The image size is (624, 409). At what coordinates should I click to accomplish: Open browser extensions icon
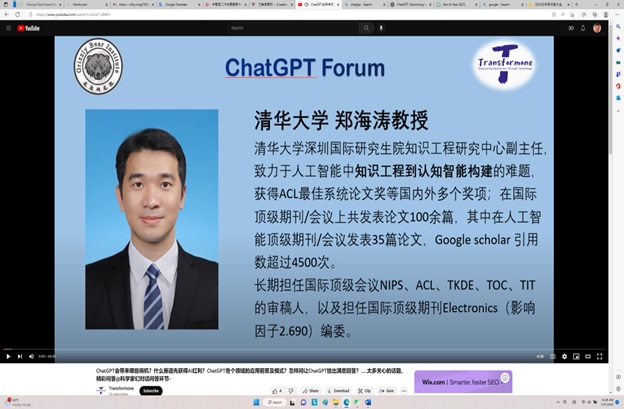(584, 14)
